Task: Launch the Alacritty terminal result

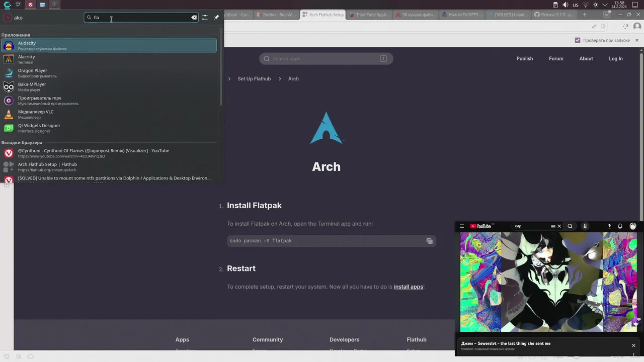Action: click(x=109, y=59)
